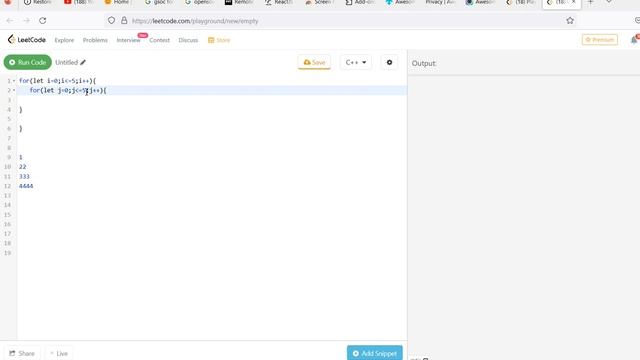The height and width of the screenshot is (360, 640).
Task: List all tabs dropdown arrow
Action: (609, 2)
